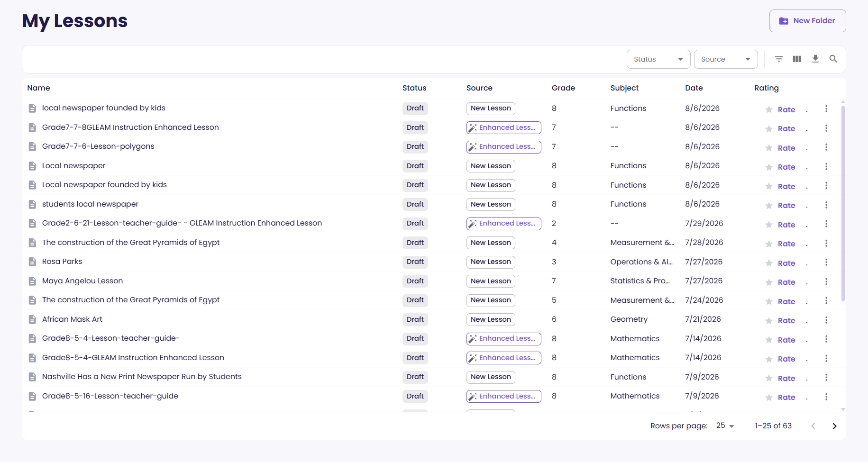Click New Lesson tag on Rosa Parks row

[x=491, y=262]
